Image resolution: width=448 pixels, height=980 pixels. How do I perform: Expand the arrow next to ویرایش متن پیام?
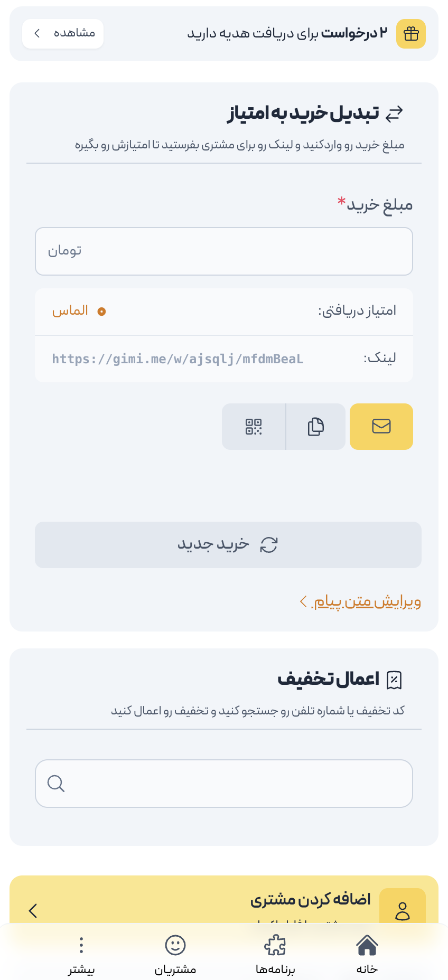[303, 601]
